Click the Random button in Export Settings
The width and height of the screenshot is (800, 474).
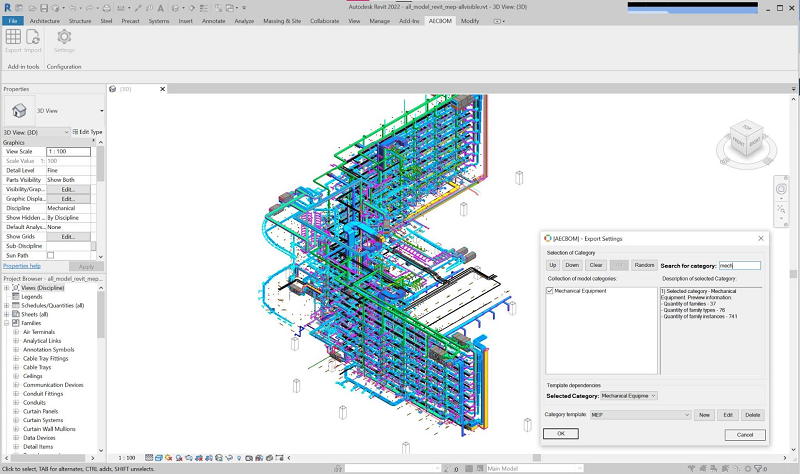pos(645,265)
